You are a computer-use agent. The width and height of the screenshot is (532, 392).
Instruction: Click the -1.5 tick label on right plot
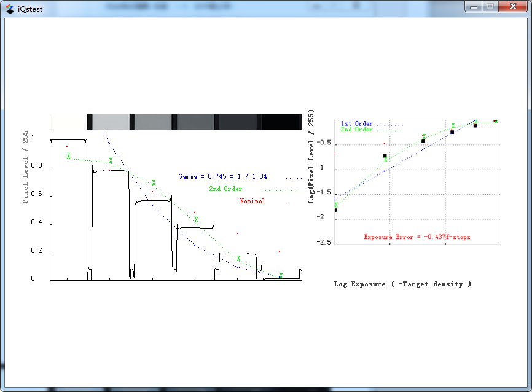324,192
